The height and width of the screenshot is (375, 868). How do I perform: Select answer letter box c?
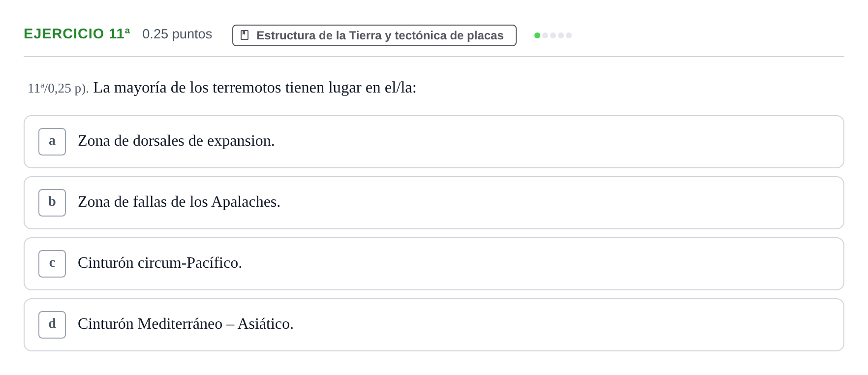(52, 264)
